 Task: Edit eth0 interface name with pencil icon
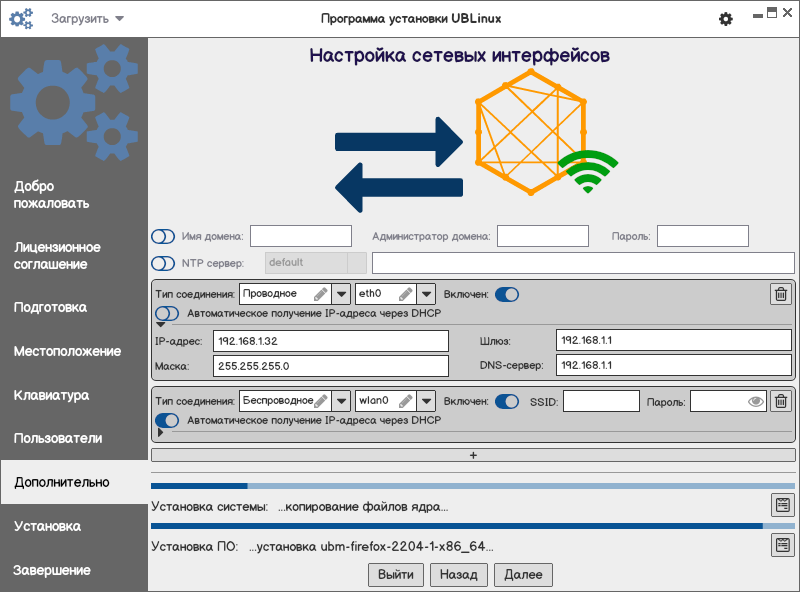[406, 294]
